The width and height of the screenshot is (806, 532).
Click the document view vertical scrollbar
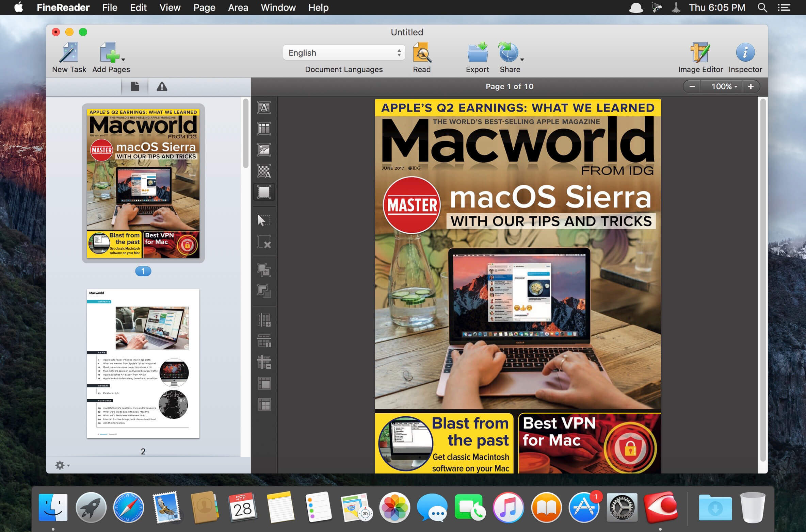pyautogui.click(x=763, y=279)
